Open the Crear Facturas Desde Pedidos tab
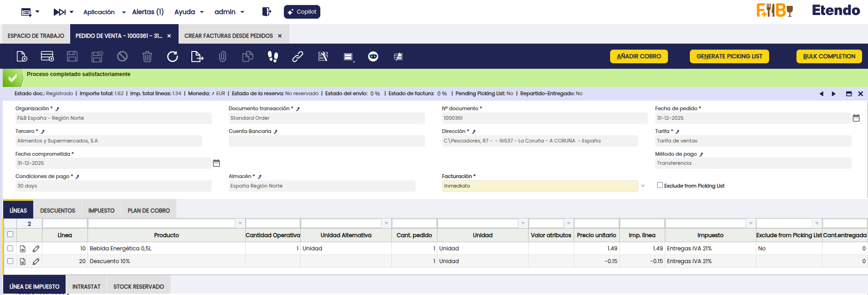 228,36
